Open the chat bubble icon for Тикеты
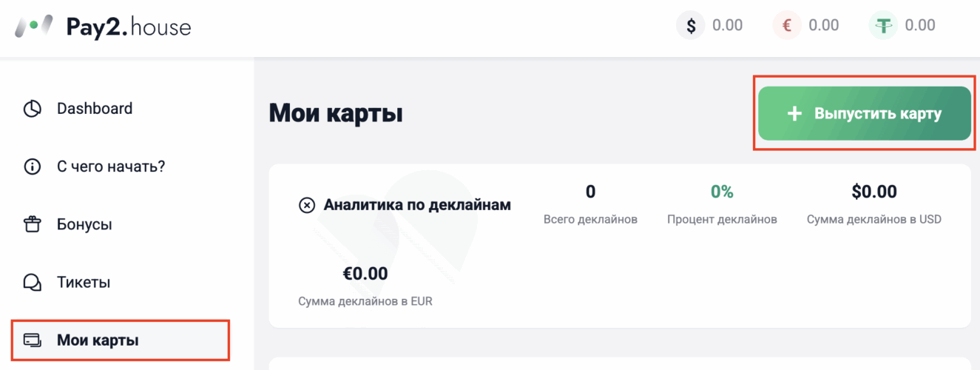This screenshot has height=370, width=980. 32,283
